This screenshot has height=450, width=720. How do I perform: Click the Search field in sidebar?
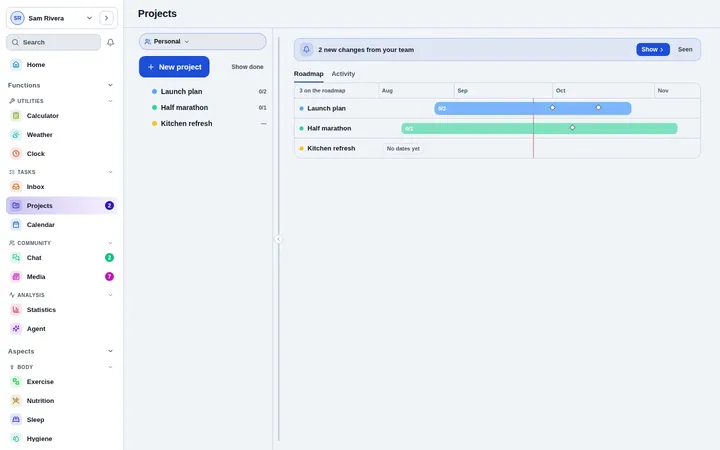pos(53,42)
